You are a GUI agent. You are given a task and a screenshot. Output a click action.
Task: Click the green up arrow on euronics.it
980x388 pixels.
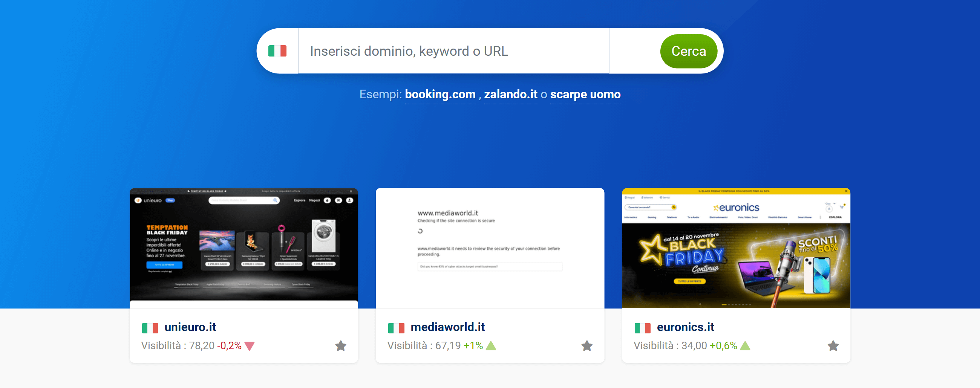[x=745, y=346]
